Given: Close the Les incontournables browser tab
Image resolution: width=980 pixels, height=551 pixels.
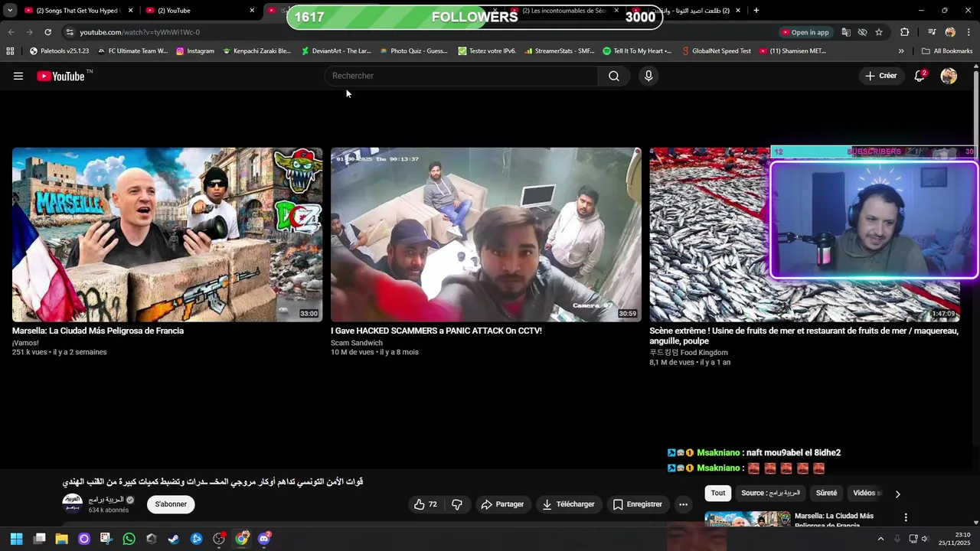Looking at the screenshot, I should point(616,11).
